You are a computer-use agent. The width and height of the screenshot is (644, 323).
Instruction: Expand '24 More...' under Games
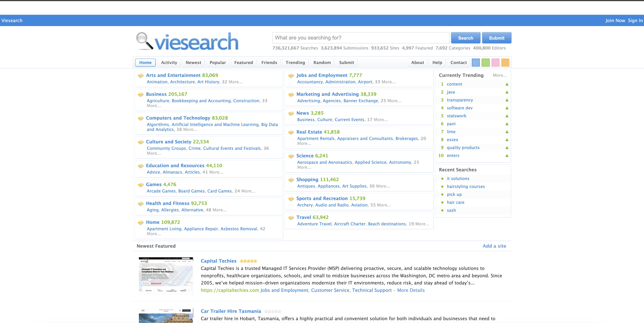point(245,191)
